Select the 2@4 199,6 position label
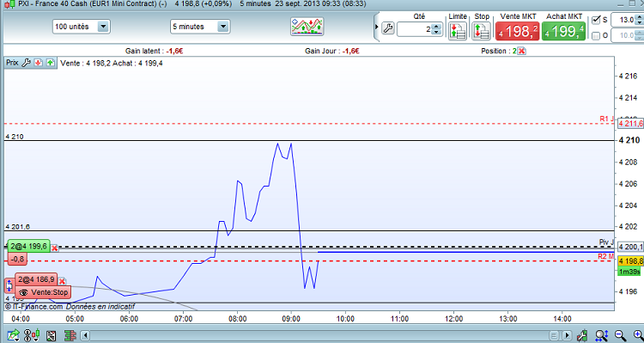644x343 pixels. [28, 247]
